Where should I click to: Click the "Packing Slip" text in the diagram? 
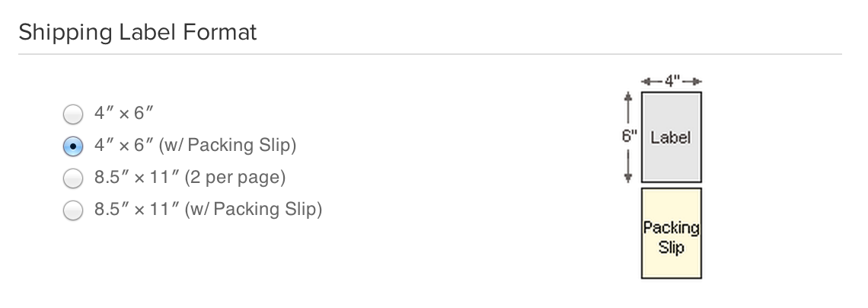671,237
